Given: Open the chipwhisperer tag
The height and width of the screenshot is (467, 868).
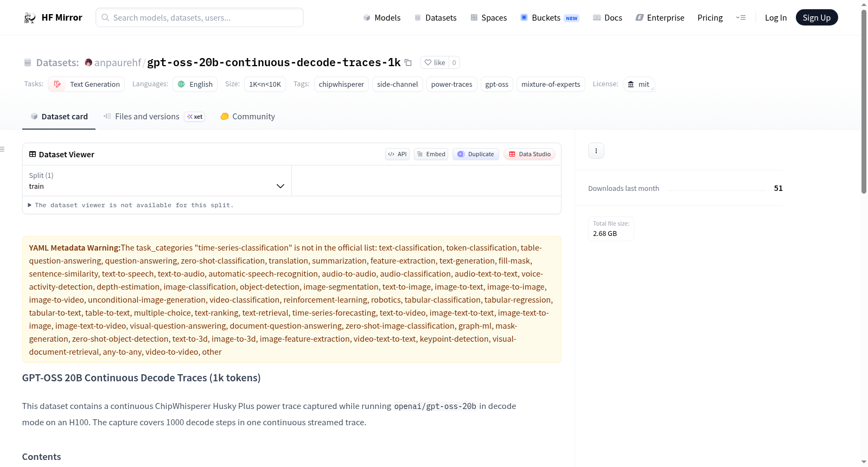Looking at the screenshot, I should point(341,84).
